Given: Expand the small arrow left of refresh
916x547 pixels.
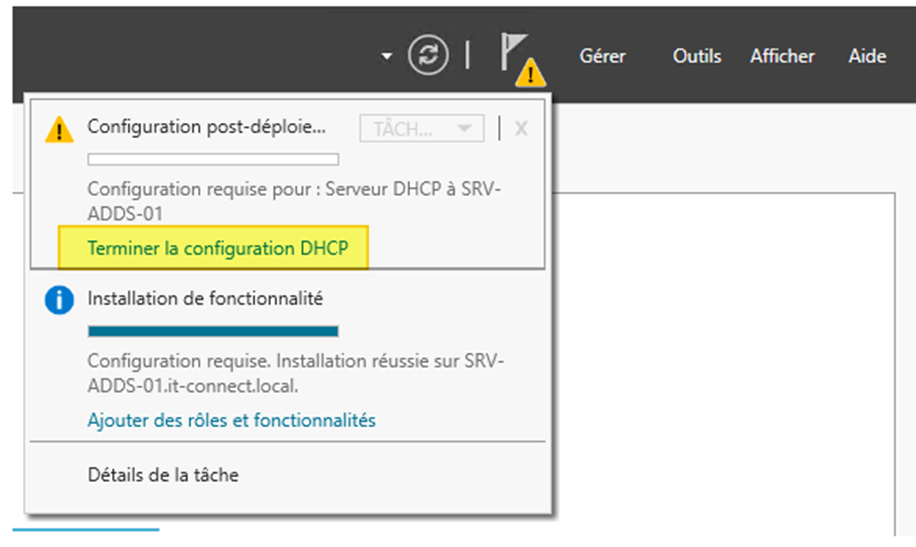Looking at the screenshot, I should (x=386, y=56).
